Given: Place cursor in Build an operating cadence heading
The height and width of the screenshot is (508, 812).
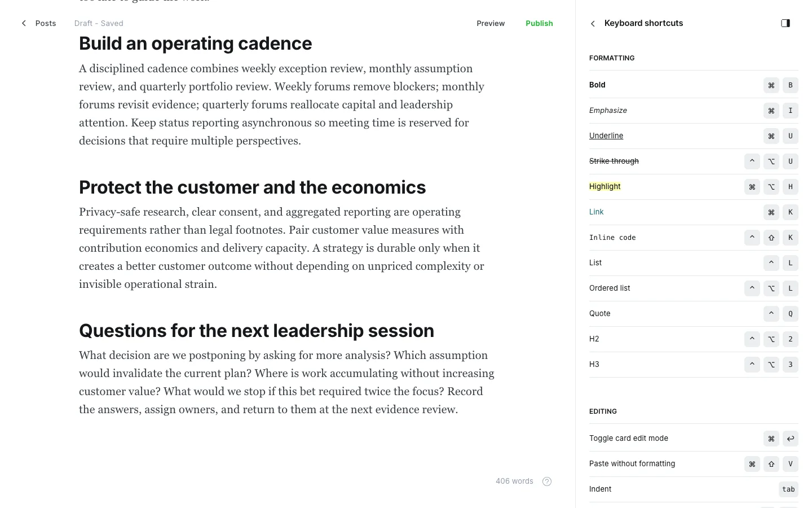Looking at the screenshot, I should pyautogui.click(x=195, y=43).
